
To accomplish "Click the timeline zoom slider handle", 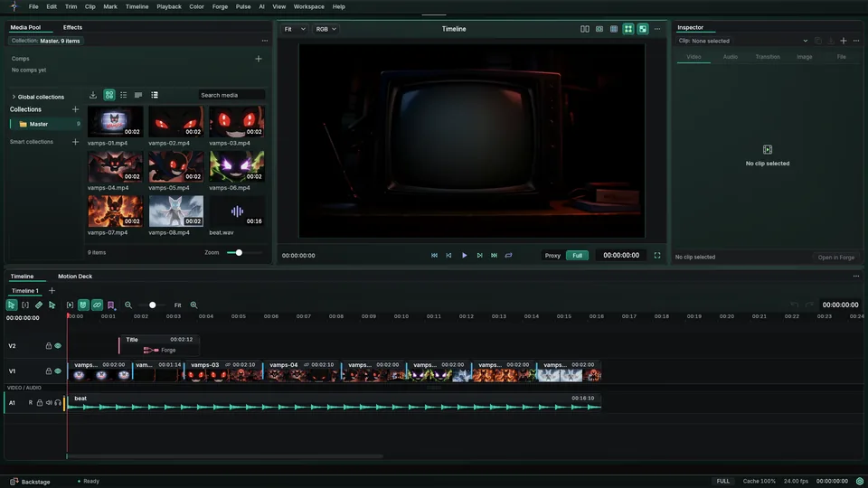I will (x=152, y=305).
